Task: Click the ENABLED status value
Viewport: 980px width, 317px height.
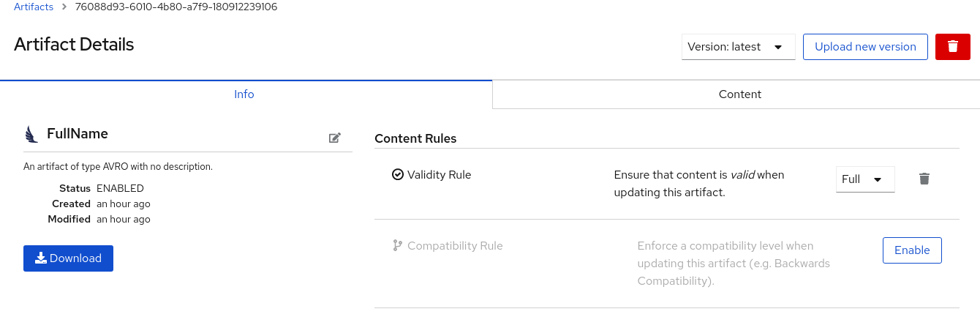Action: coord(120,188)
